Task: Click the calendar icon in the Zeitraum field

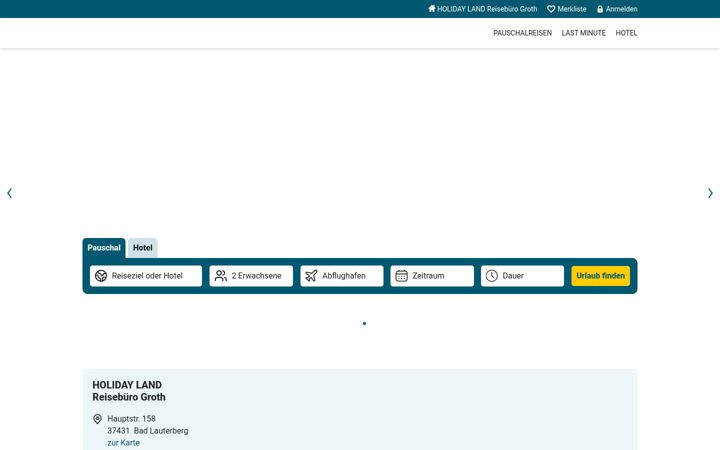Action: [x=402, y=276]
